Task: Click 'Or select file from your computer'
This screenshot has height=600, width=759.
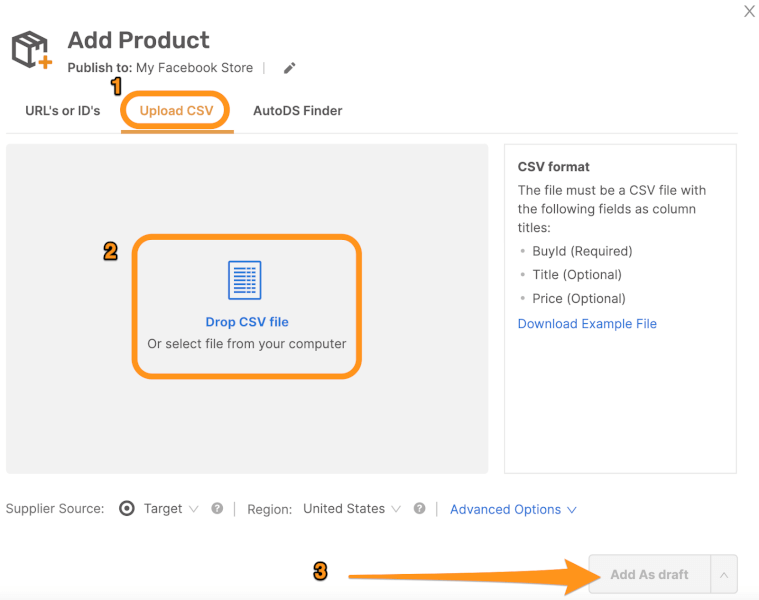Action: (247, 344)
